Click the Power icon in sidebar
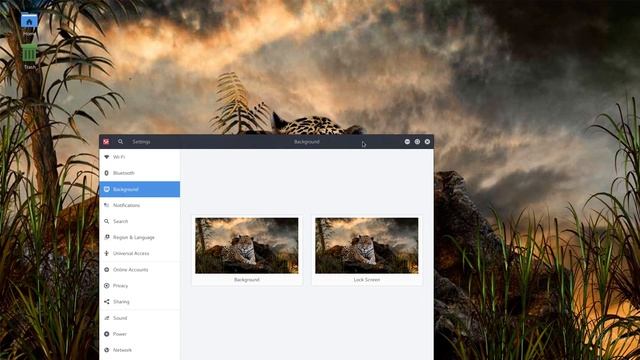The image size is (640, 360). (107, 334)
